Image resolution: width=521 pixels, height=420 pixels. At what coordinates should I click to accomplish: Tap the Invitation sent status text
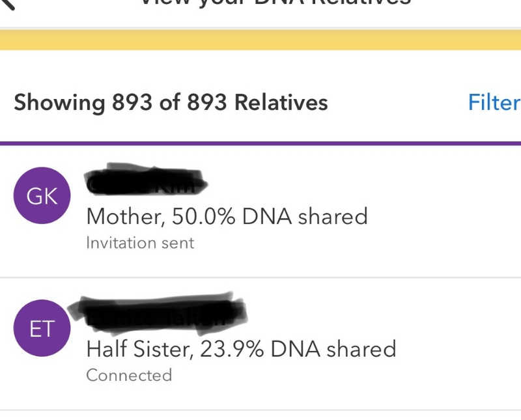140,243
